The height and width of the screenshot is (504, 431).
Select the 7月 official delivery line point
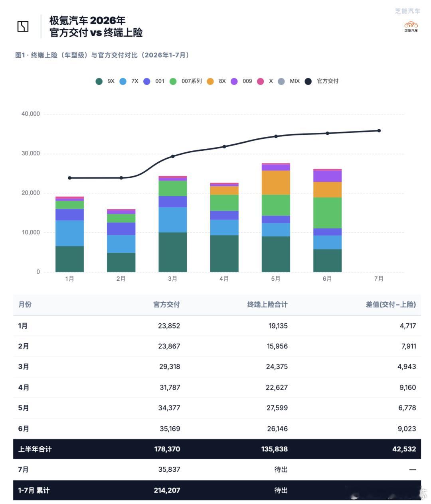coord(379,131)
